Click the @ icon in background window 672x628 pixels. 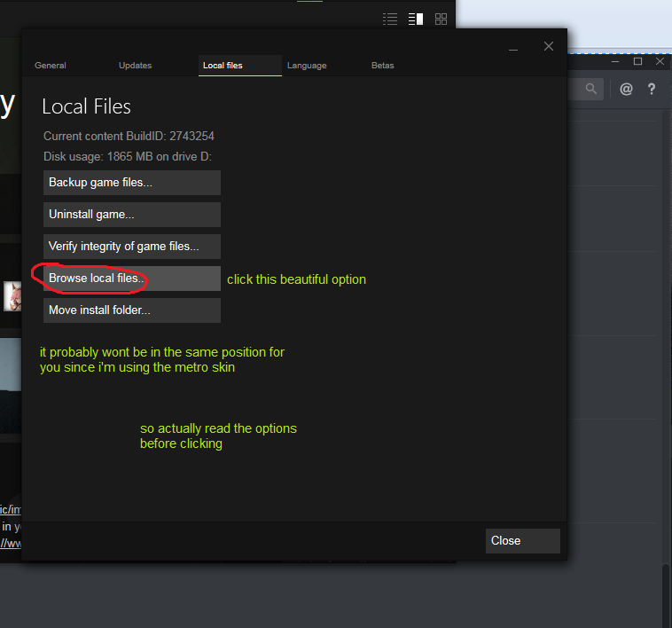[626, 89]
